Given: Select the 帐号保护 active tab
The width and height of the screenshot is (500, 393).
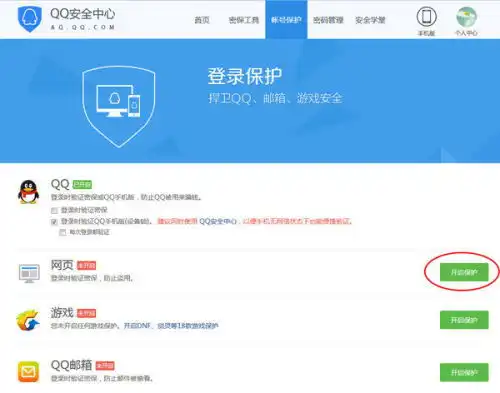Looking at the screenshot, I should point(286,20).
